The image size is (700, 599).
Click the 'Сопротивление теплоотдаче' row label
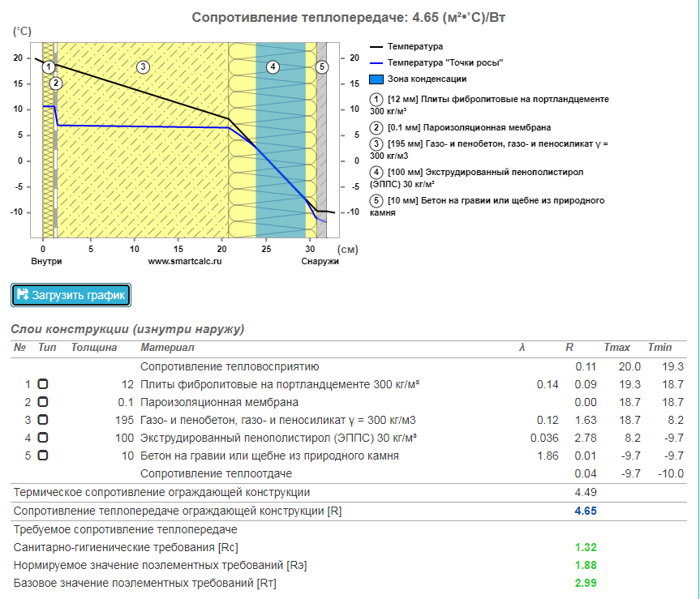[216, 473]
